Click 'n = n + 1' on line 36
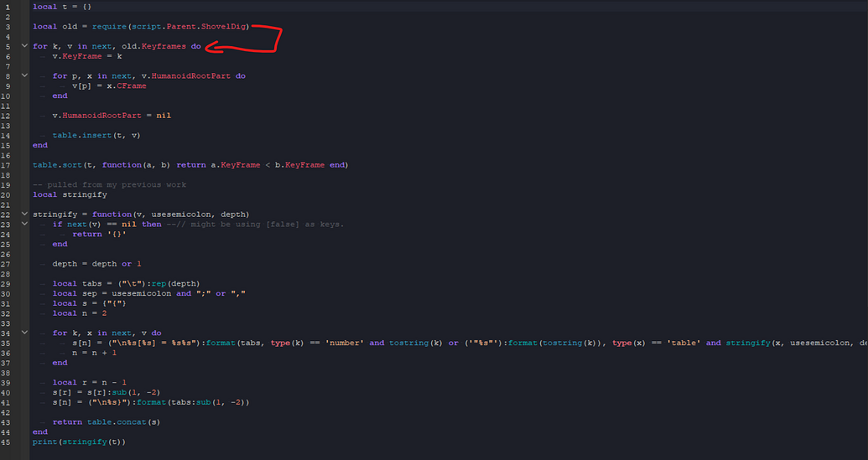 click(95, 353)
